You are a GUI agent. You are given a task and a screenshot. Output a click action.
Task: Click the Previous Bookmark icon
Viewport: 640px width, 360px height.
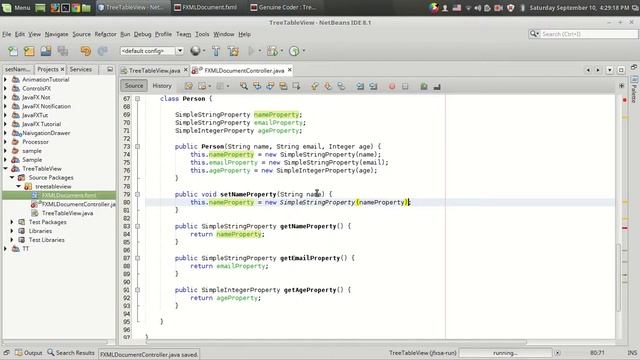coord(315,86)
